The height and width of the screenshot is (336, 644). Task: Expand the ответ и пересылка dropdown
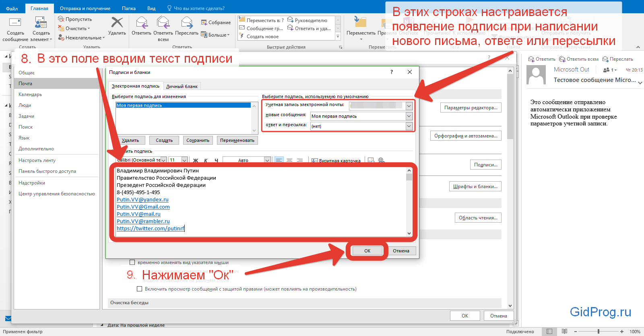pyautogui.click(x=409, y=126)
